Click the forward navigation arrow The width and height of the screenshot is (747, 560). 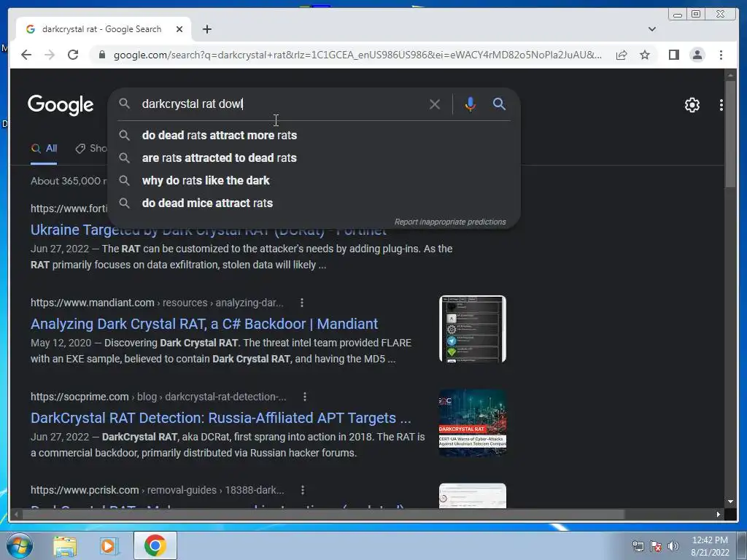coord(50,55)
